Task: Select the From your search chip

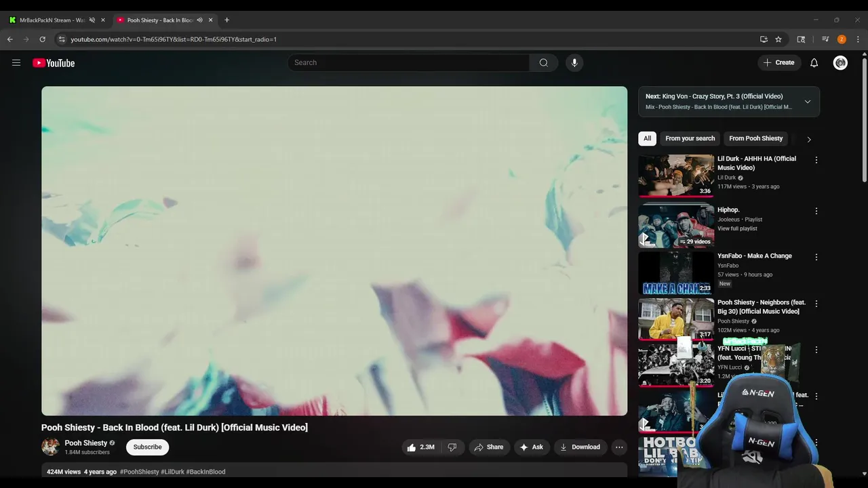Action: (690, 138)
